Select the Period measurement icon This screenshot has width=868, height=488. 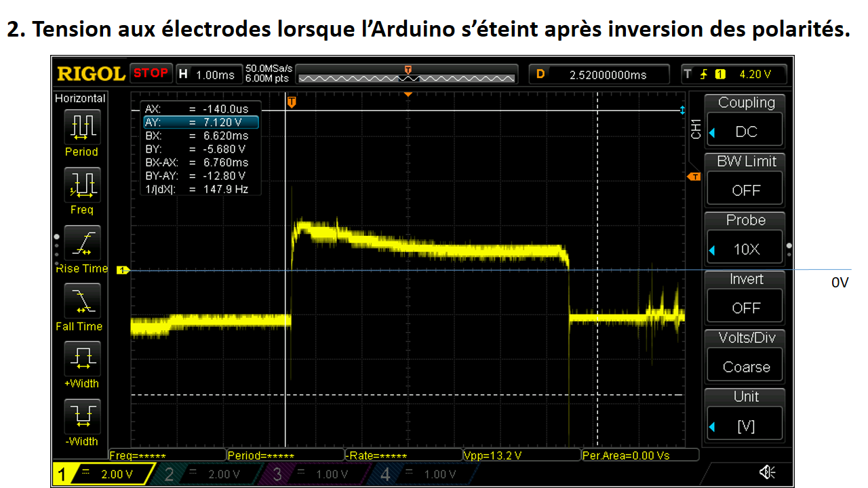click(x=81, y=127)
